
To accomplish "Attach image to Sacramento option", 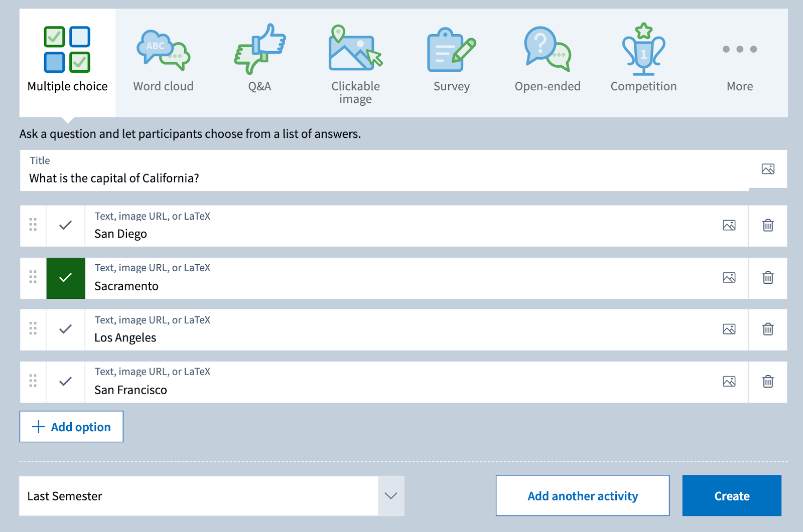I will tap(729, 278).
